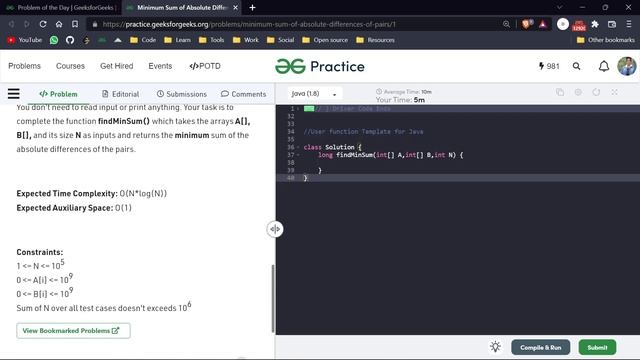Open the Tools bookmarks folder
This screenshot has height=360, width=640.
coord(211,40)
